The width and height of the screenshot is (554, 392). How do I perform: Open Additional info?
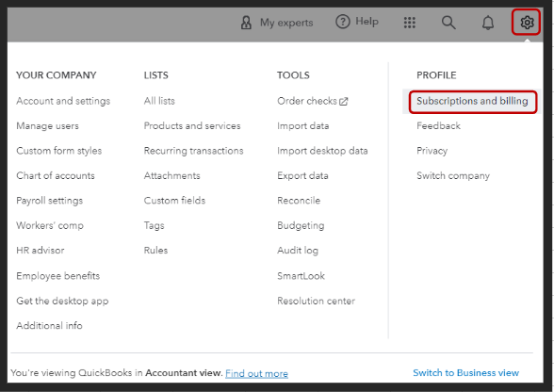[49, 325]
